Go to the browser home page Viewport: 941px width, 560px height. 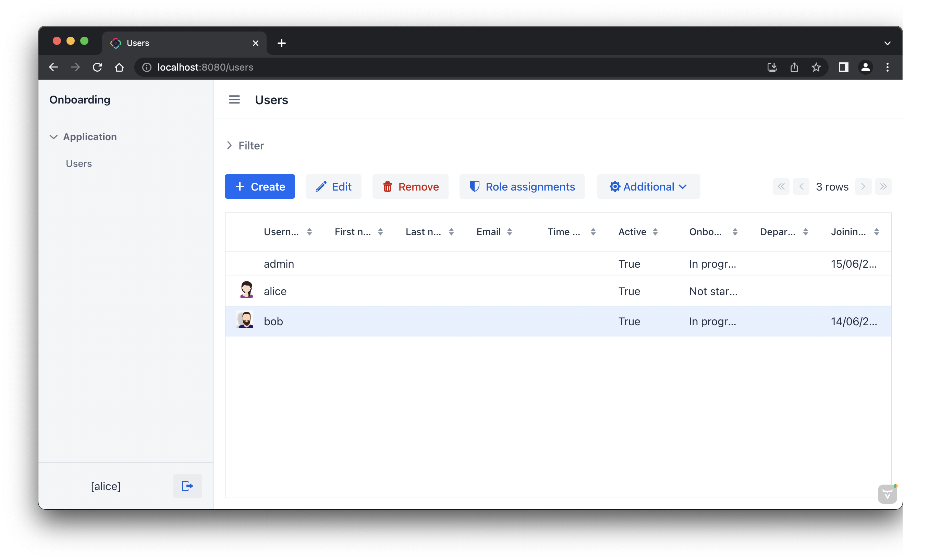(x=119, y=67)
